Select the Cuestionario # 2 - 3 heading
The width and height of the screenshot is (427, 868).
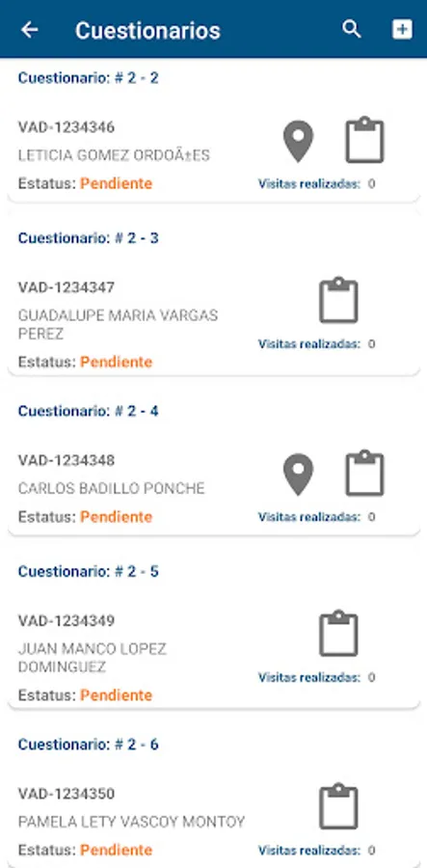click(88, 238)
